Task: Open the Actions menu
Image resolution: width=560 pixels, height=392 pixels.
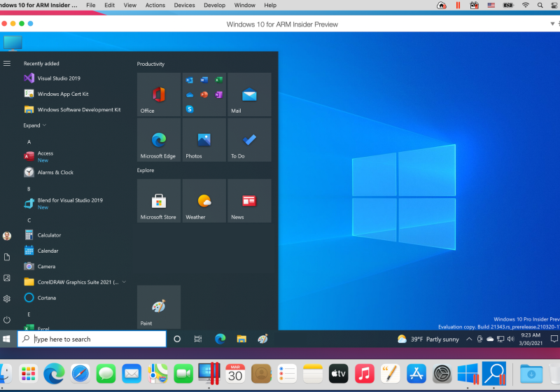Action: pos(155,5)
